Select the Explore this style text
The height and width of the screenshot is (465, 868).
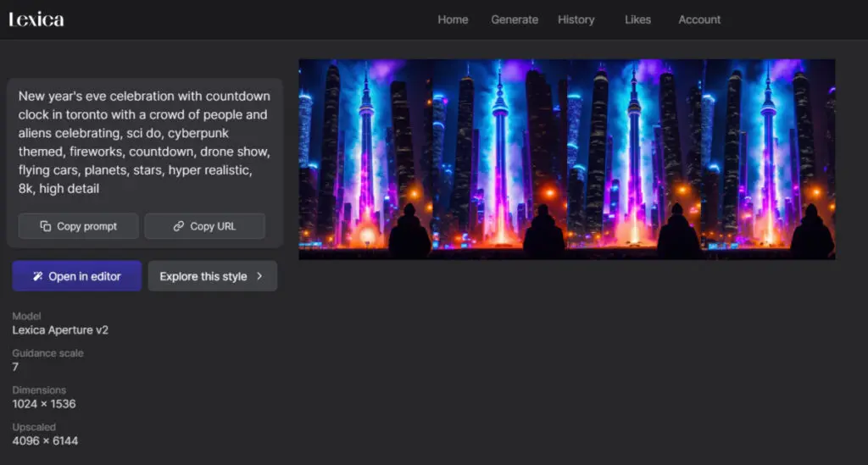[203, 276]
